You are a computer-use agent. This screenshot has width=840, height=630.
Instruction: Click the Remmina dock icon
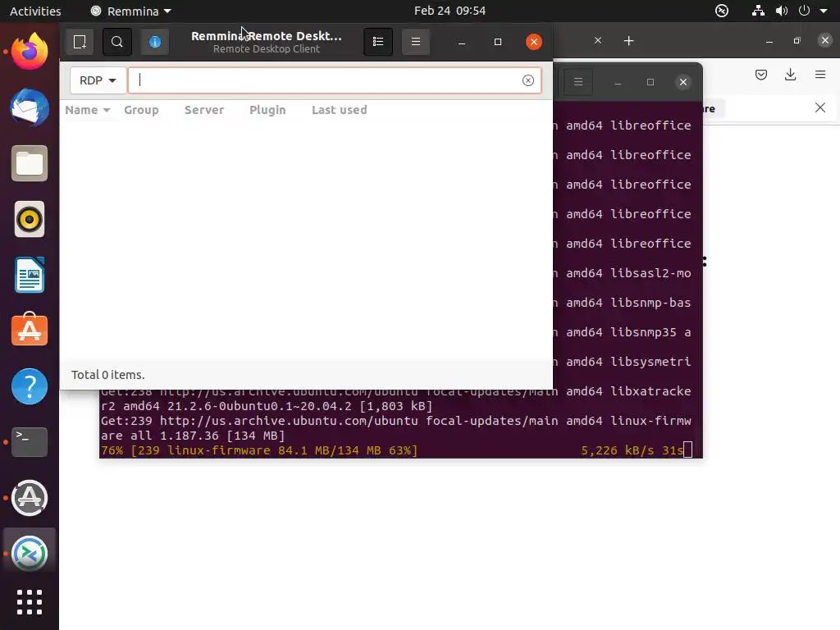coord(30,554)
